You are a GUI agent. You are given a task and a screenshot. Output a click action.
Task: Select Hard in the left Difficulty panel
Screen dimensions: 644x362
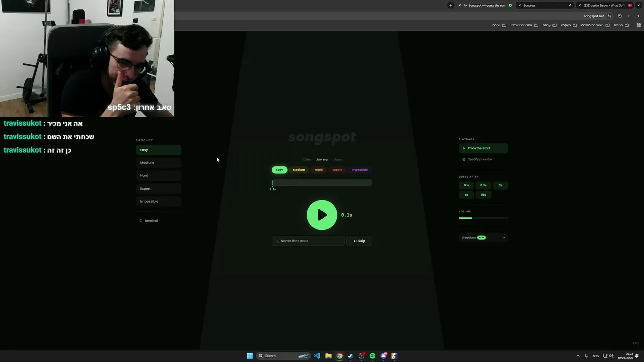point(158,175)
